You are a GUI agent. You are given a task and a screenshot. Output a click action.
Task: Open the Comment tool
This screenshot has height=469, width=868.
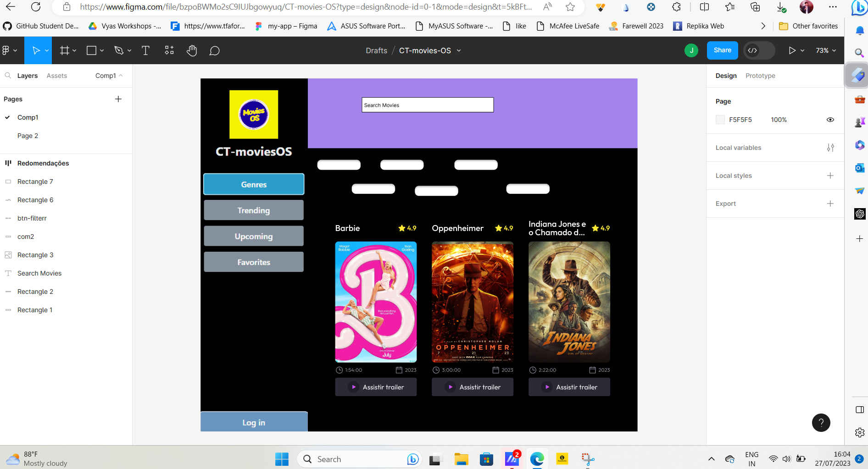(x=214, y=50)
